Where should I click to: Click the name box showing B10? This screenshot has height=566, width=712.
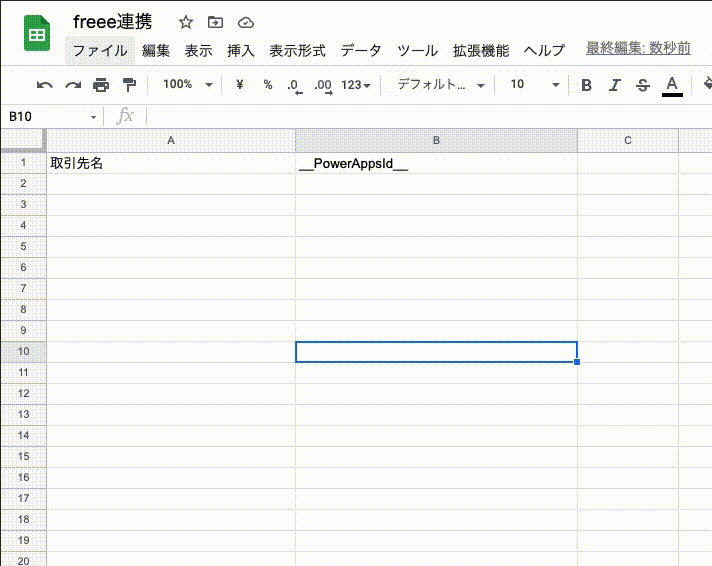click(x=45, y=117)
